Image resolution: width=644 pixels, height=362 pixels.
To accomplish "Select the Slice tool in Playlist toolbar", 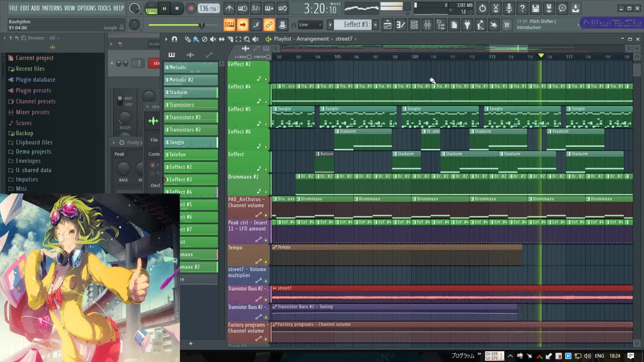I will tap(230, 39).
